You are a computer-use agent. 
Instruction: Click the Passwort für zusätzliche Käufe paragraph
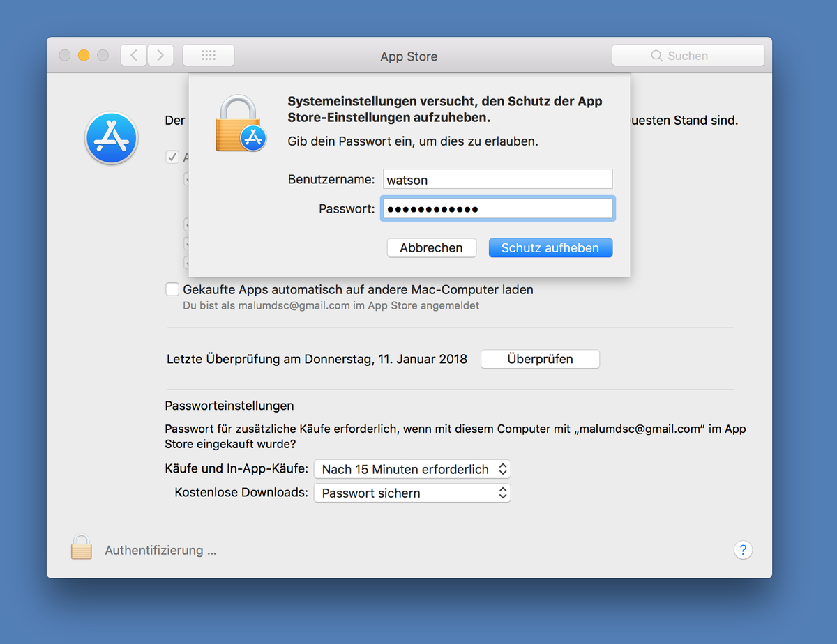coord(455,436)
